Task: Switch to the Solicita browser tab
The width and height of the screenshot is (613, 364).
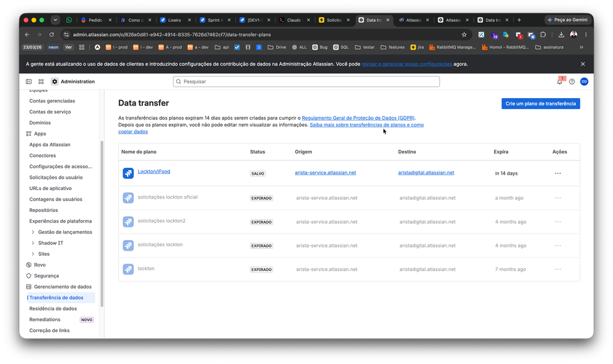Action: click(x=333, y=20)
